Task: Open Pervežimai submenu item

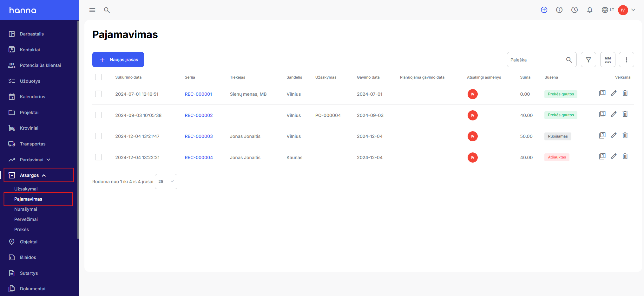Action: point(26,219)
